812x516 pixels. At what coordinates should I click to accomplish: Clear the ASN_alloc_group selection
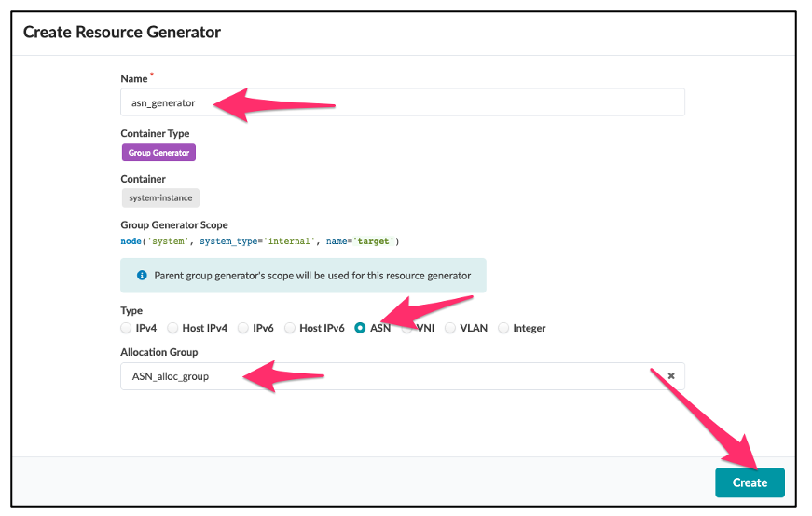670,376
